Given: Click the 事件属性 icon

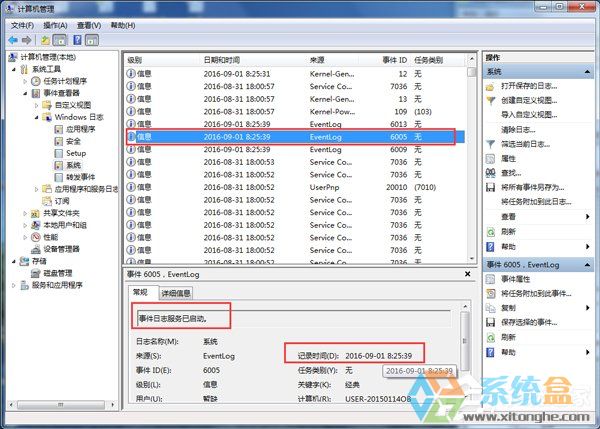Looking at the screenshot, I should click(x=491, y=279).
